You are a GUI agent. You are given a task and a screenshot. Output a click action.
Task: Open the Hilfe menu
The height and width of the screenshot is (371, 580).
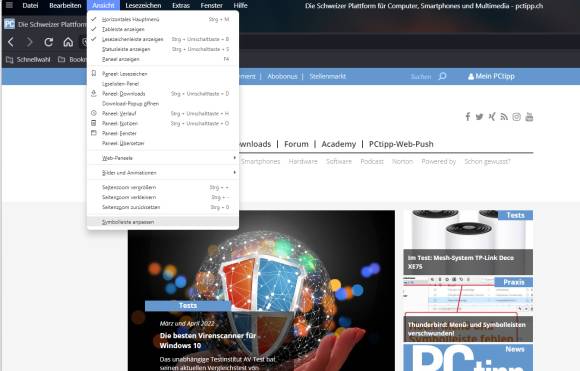[240, 6]
